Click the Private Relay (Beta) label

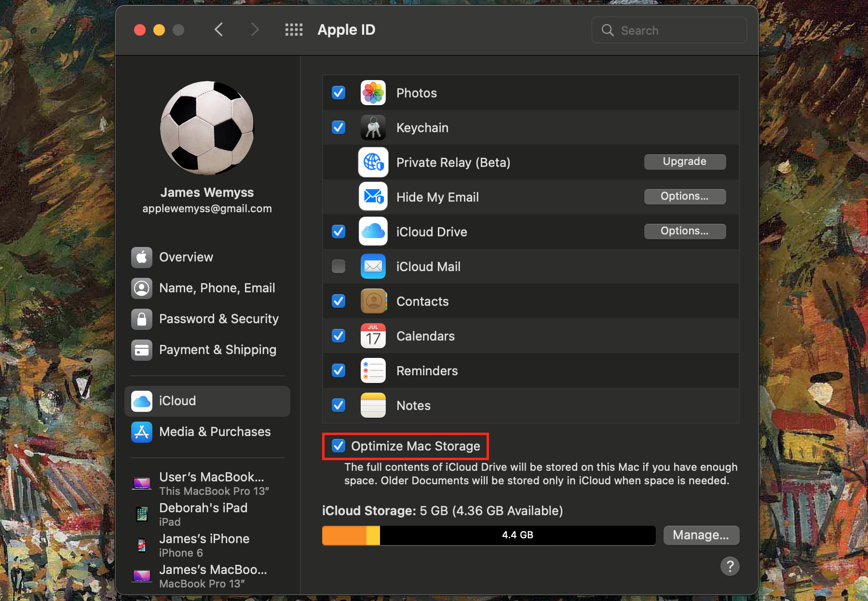pyautogui.click(x=453, y=163)
